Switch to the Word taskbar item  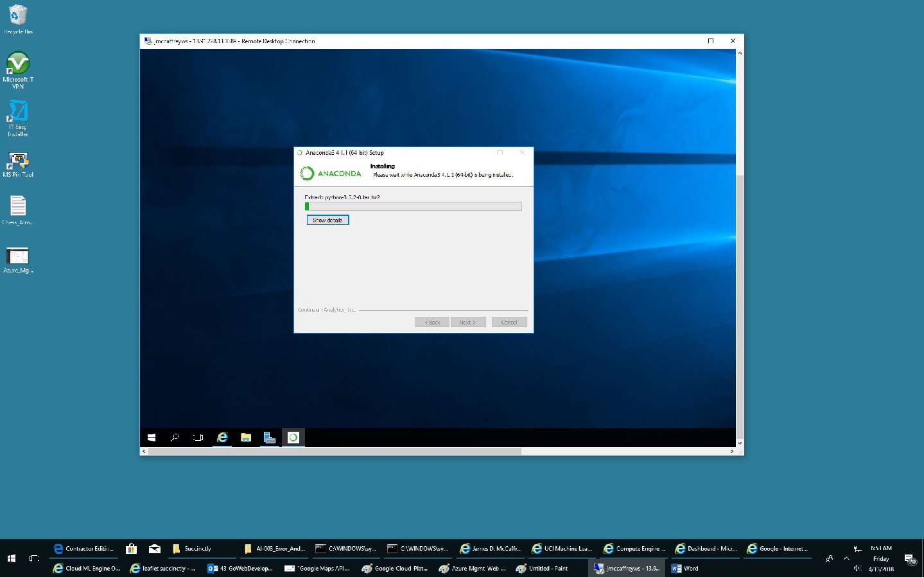[685, 569]
